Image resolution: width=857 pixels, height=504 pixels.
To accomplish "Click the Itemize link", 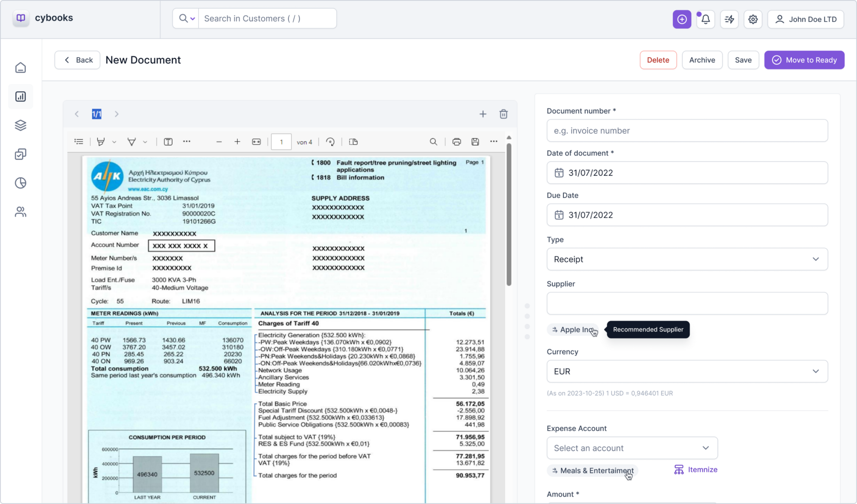I will [696, 470].
